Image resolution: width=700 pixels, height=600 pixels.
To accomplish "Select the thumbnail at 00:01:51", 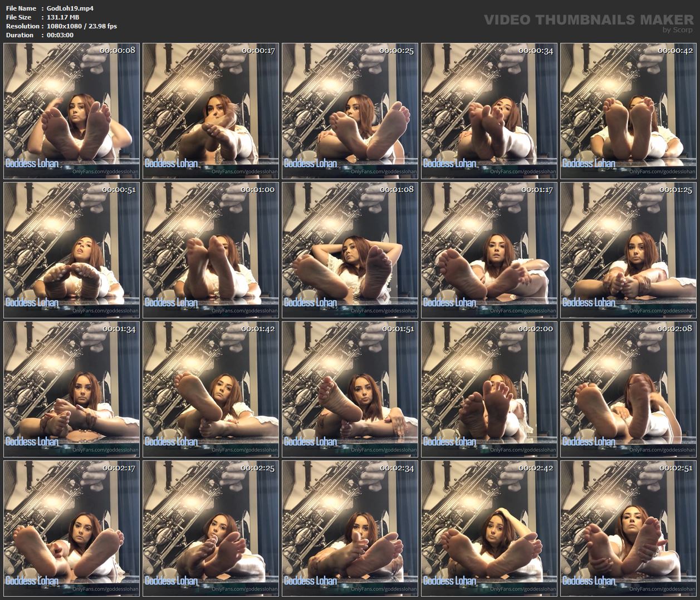I will pyautogui.click(x=350, y=390).
